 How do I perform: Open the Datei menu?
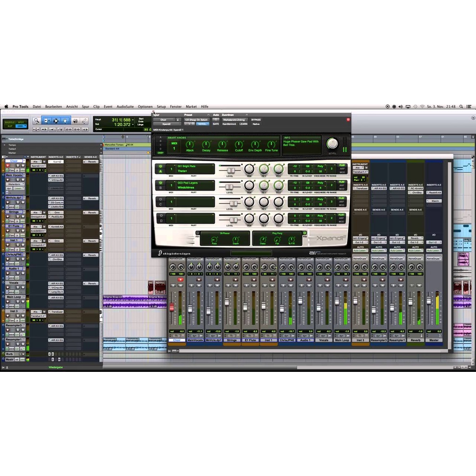tap(37, 106)
